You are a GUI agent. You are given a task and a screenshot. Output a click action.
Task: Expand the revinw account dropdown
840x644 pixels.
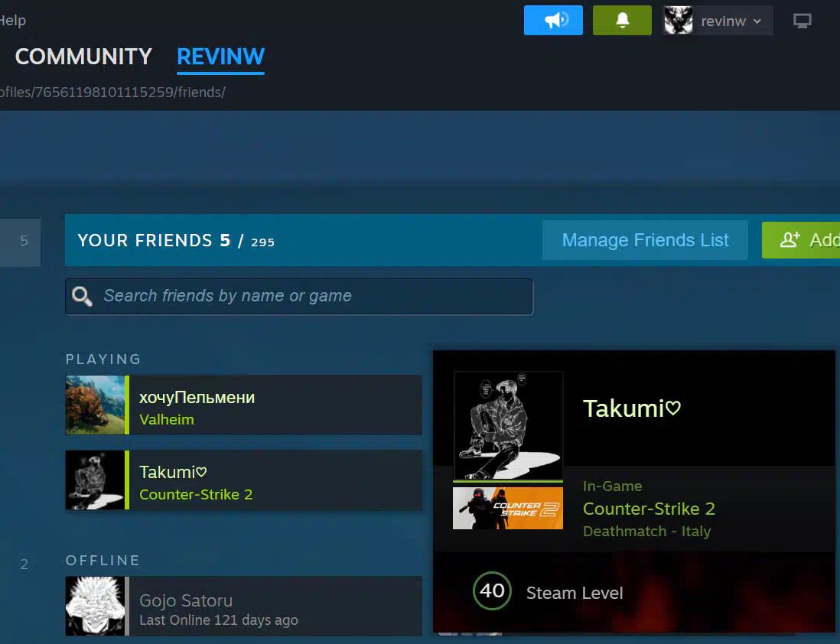pos(731,21)
